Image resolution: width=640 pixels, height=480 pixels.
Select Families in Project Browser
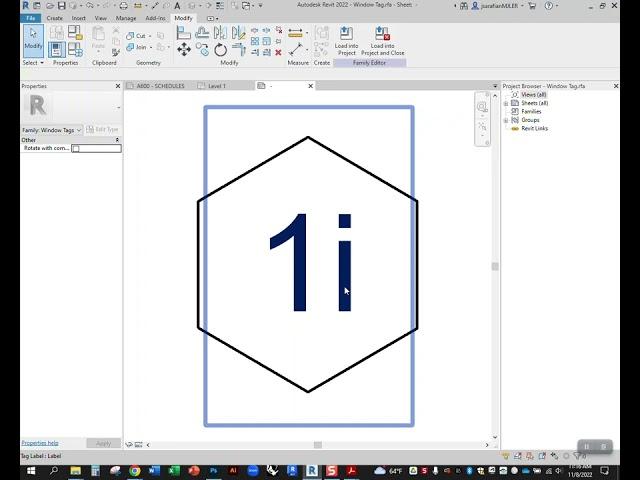tap(531, 111)
